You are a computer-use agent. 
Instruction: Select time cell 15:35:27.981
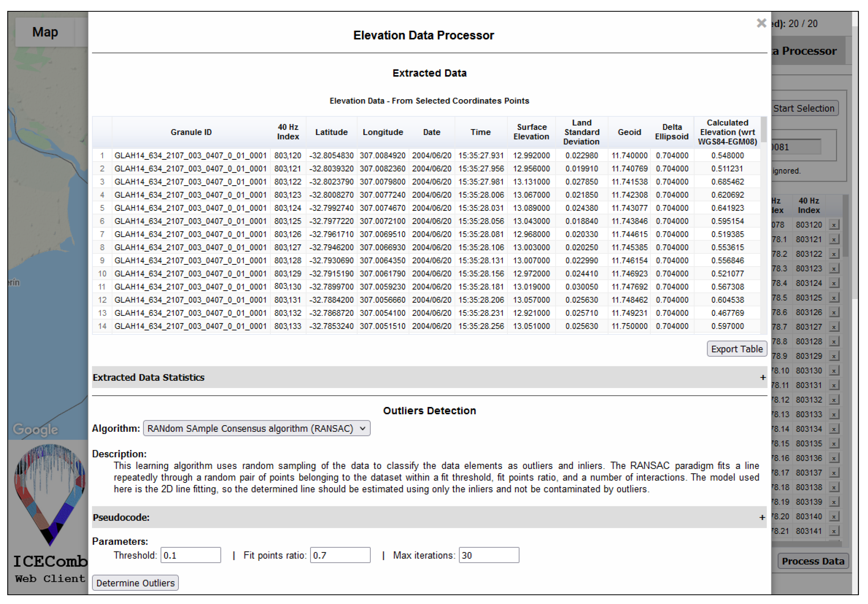click(481, 182)
